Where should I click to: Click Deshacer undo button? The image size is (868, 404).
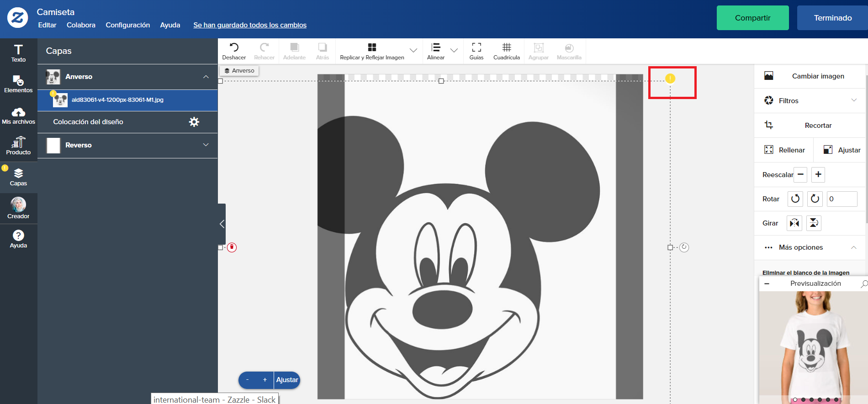[x=234, y=51]
